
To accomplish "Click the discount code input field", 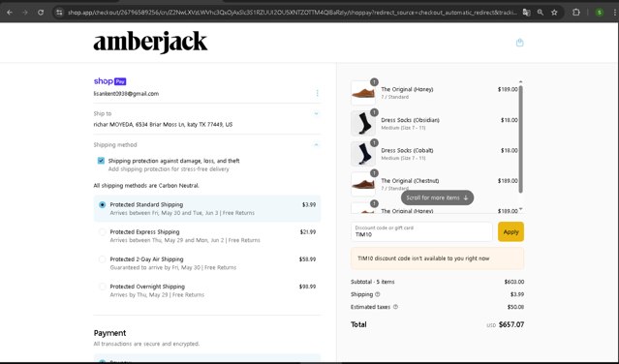I will pyautogui.click(x=421, y=232).
